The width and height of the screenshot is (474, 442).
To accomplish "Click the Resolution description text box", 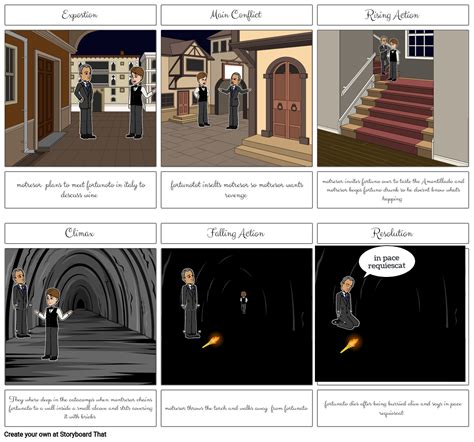I will [393, 408].
